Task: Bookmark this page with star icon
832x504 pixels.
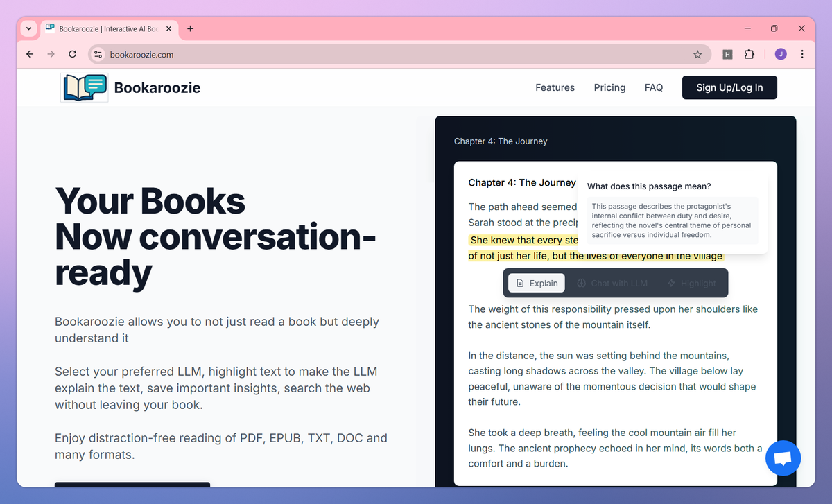Action: [x=697, y=54]
